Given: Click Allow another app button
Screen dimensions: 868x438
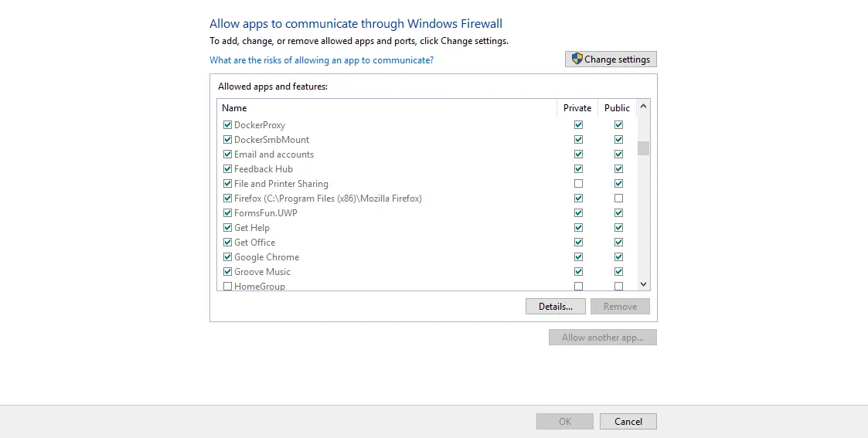Looking at the screenshot, I should (x=603, y=338).
